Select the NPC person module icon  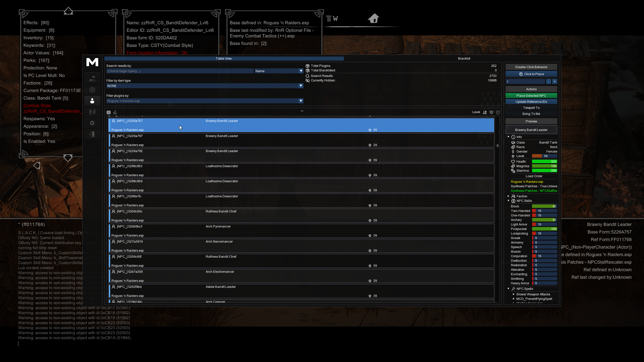pyautogui.click(x=92, y=101)
